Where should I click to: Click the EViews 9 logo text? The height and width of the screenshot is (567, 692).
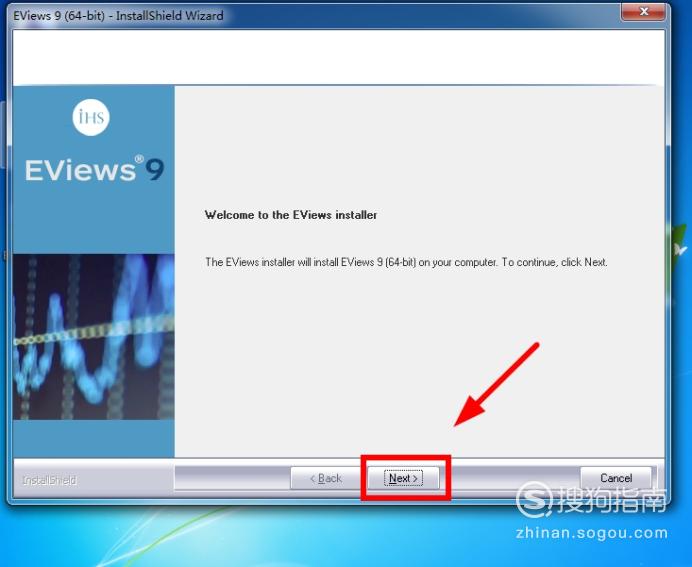(x=94, y=169)
